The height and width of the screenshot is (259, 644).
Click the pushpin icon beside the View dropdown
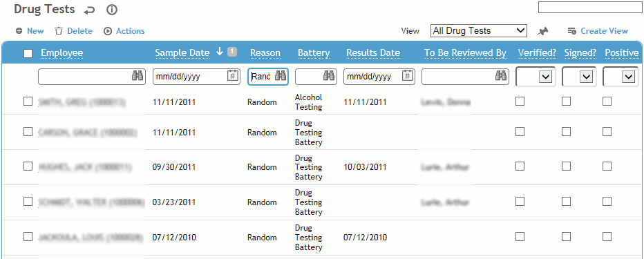point(542,31)
